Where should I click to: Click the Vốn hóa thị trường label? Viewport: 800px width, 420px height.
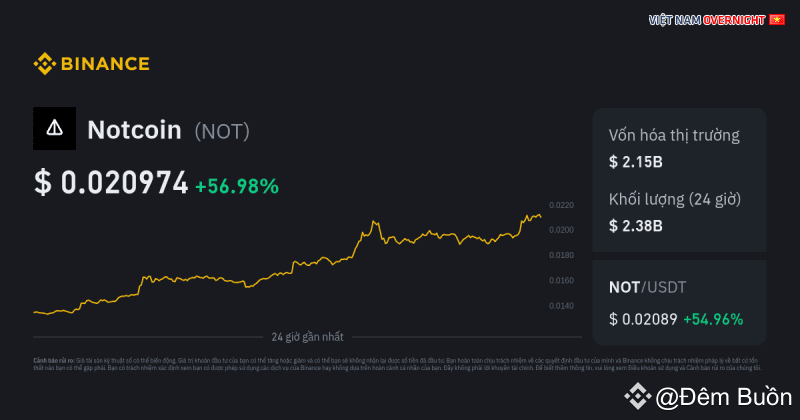(x=674, y=135)
